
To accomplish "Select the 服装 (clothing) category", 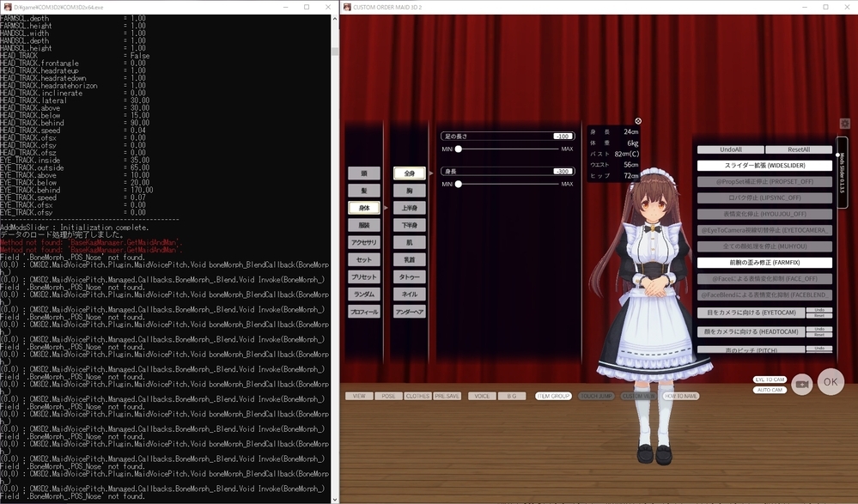I will tap(364, 226).
